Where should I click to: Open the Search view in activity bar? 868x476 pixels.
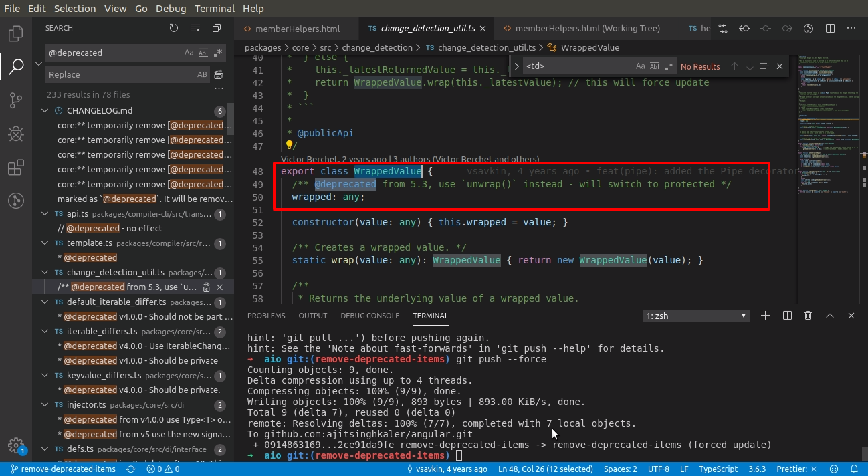pyautogui.click(x=16, y=66)
